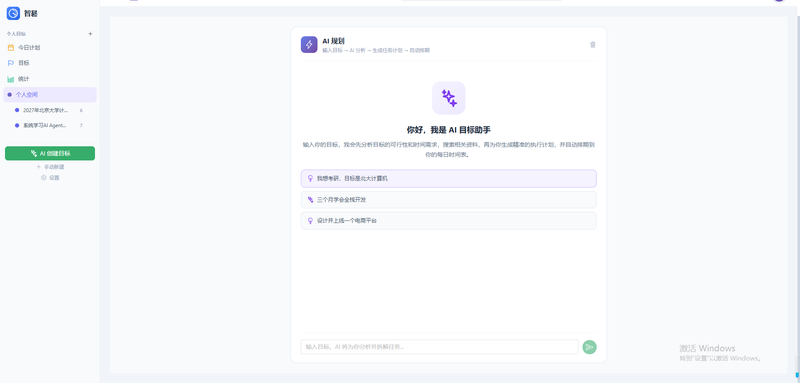Viewport: 800px width, 383px height.
Task: Click the blue clock app logo
Action: tap(13, 13)
